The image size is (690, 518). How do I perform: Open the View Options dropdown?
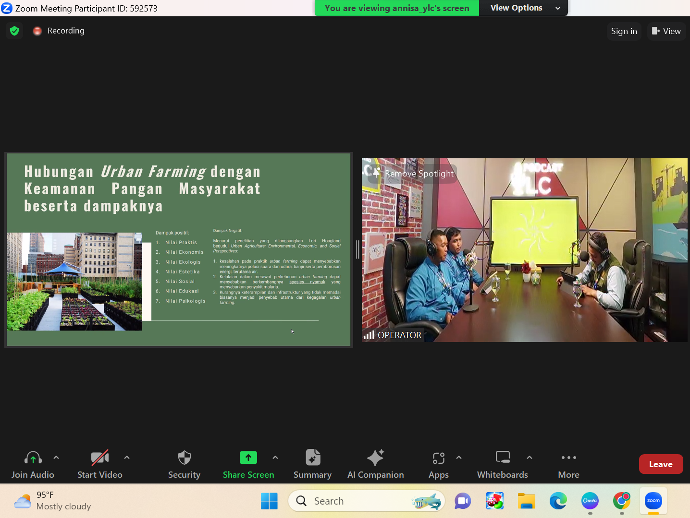(516, 8)
